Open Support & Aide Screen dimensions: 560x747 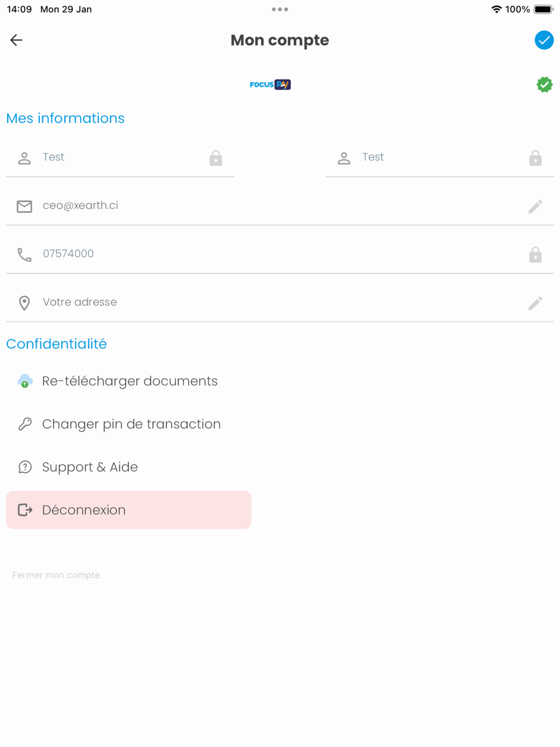click(90, 467)
